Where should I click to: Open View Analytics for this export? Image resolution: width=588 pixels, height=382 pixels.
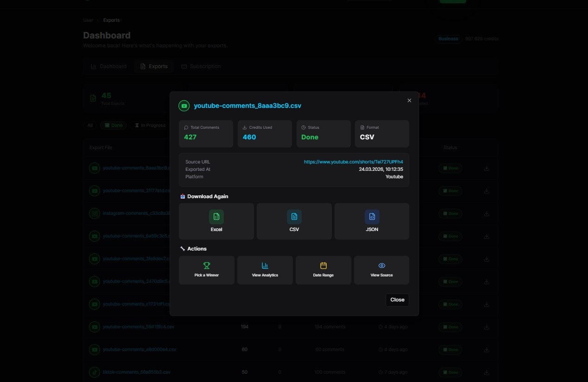265,270
